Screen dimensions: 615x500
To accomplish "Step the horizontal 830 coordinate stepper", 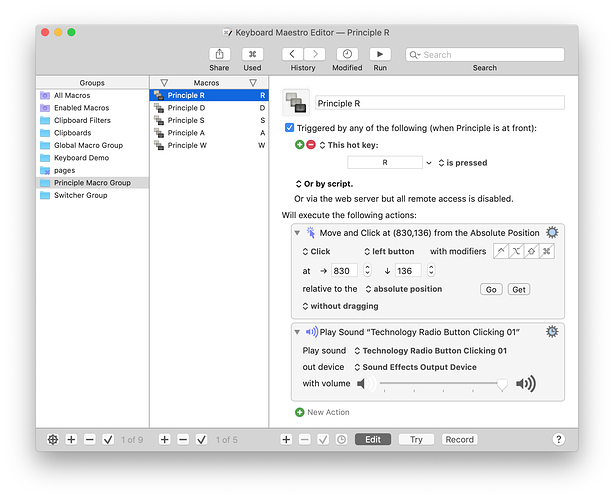I will pos(367,270).
